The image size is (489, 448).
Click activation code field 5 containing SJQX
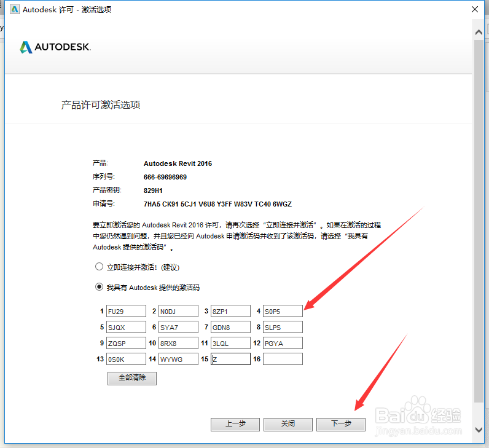[126, 327]
